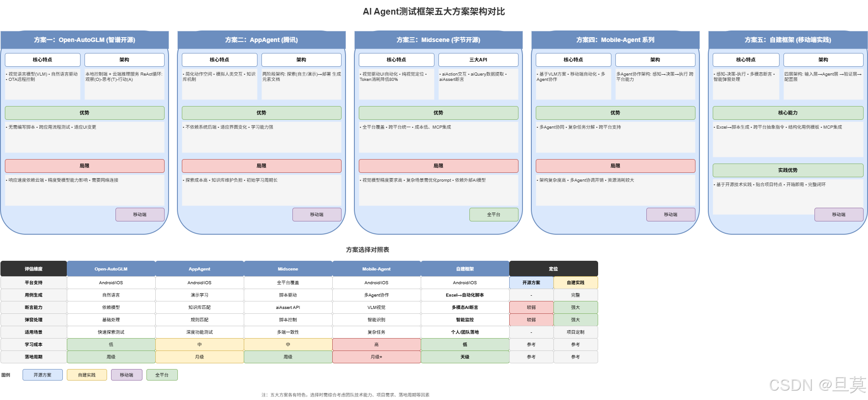868x400 pixels.
Task: Select the 方案一: Open-AutoGLM (智谱开源) card header
Action: coord(84,40)
